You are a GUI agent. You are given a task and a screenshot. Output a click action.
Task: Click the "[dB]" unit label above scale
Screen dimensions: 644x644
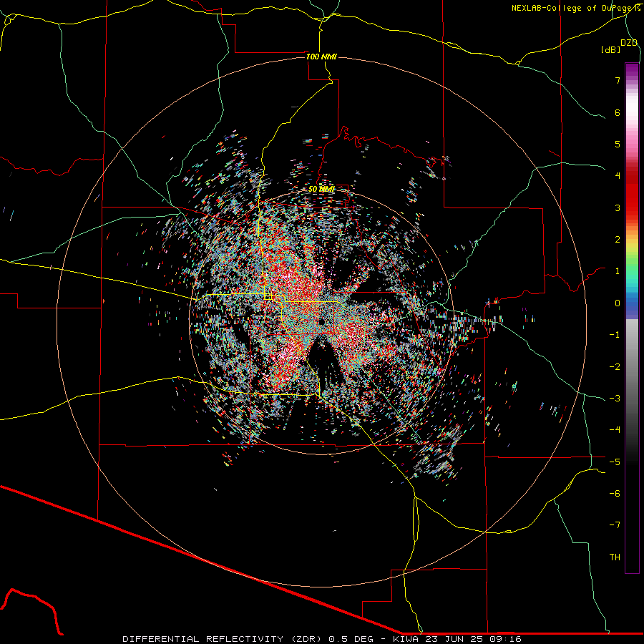pyautogui.click(x=611, y=49)
